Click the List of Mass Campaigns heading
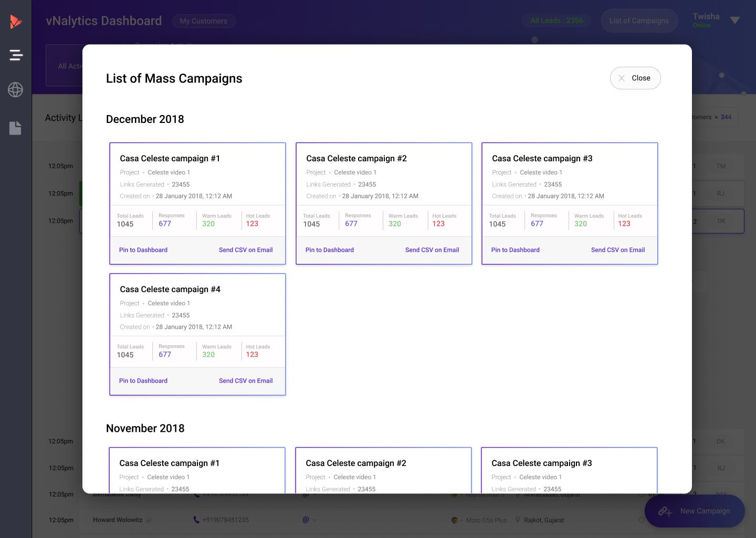This screenshot has height=538, width=756. pos(174,78)
